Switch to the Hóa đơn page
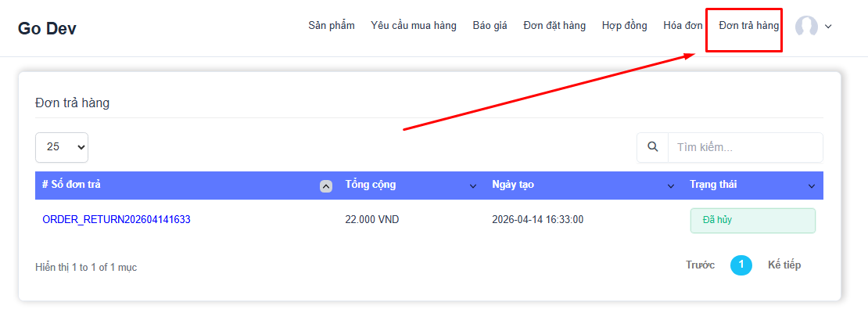This screenshot has width=868, height=335. tap(682, 26)
